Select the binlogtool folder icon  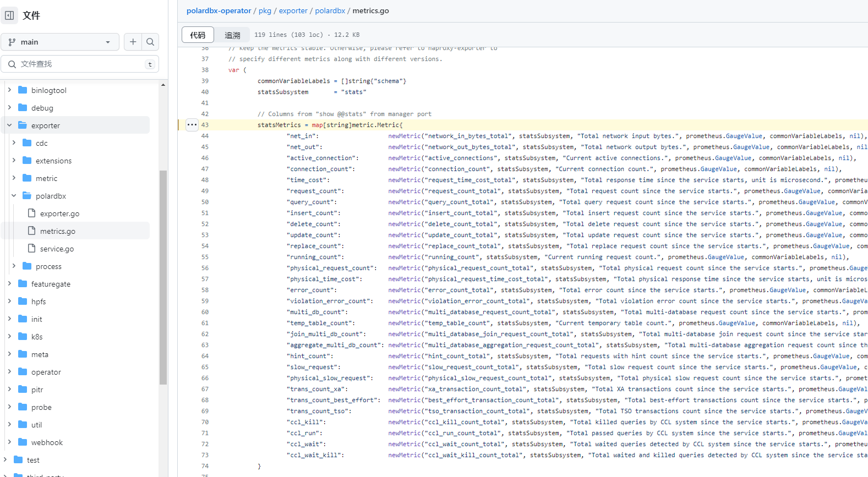pyautogui.click(x=23, y=90)
